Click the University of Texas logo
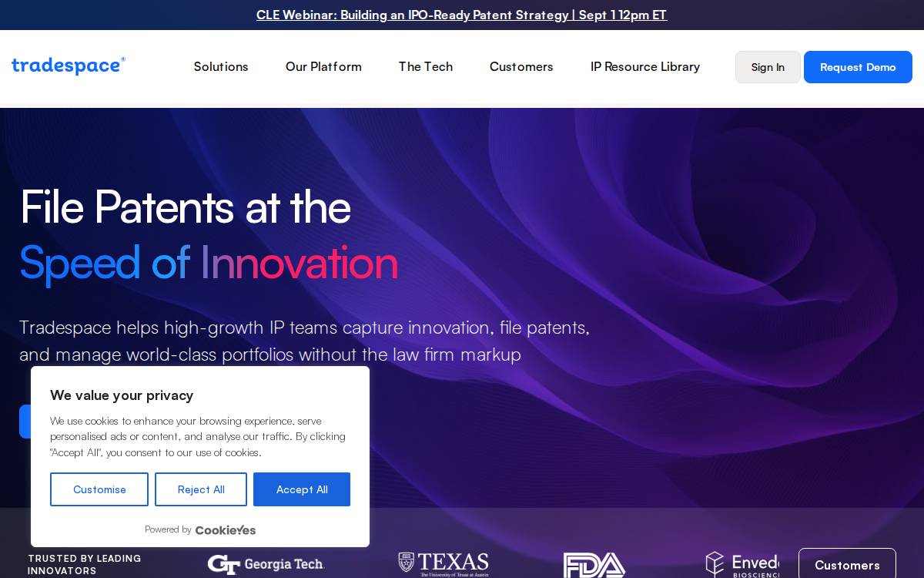The height and width of the screenshot is (578, 924). (x=444, y=564)
